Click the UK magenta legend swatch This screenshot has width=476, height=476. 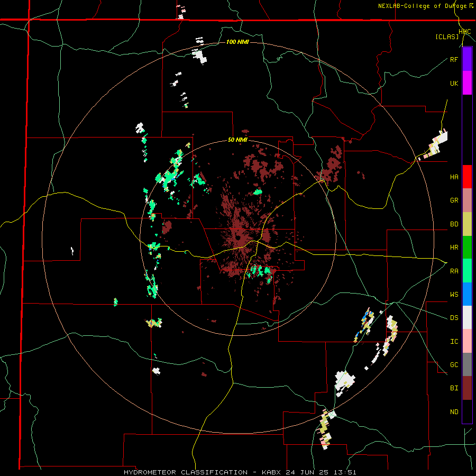(467, 83)
